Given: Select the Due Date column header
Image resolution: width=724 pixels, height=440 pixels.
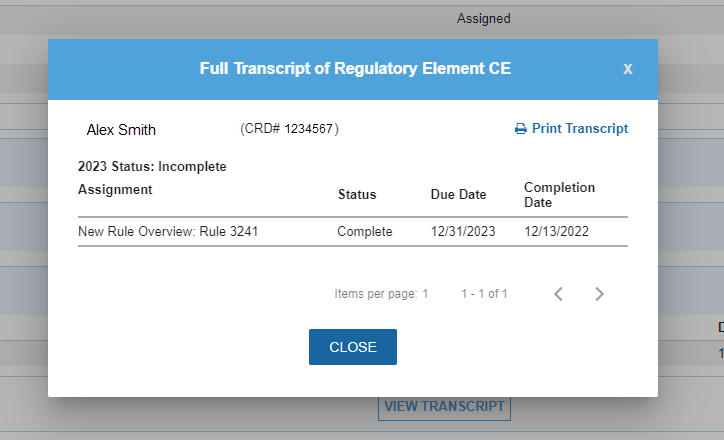Looking at the screenshot, I should point(458,195).
